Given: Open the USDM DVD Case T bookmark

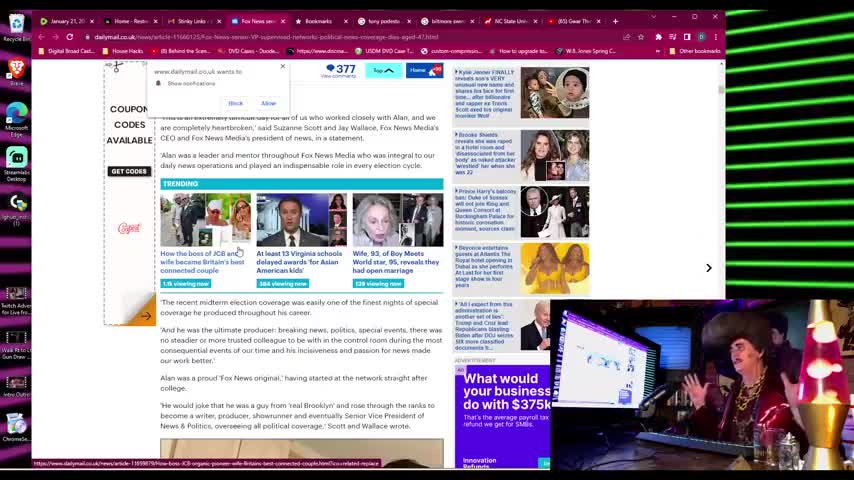Looking at the screenshot, I should (x=384, y=51).
